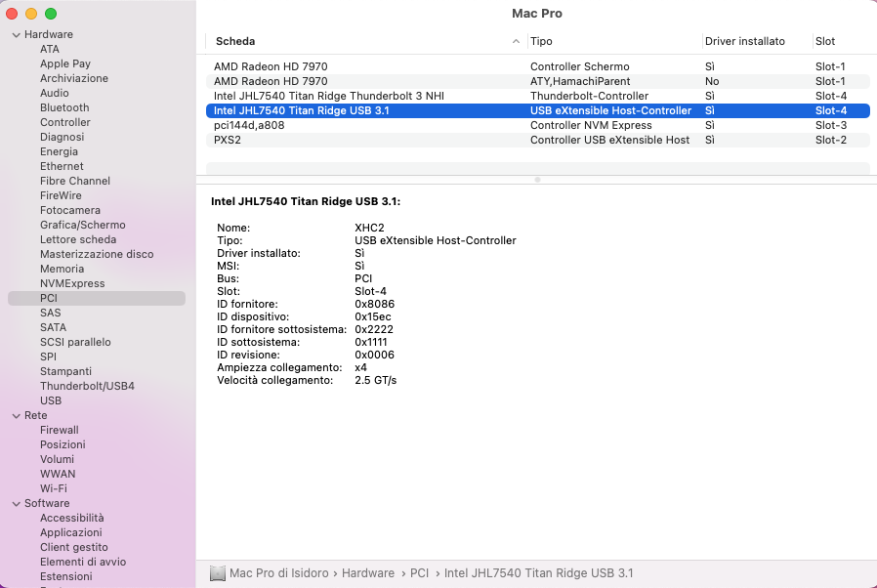
Task: Select the PCI sidebar item
Action: click(97, 298)
